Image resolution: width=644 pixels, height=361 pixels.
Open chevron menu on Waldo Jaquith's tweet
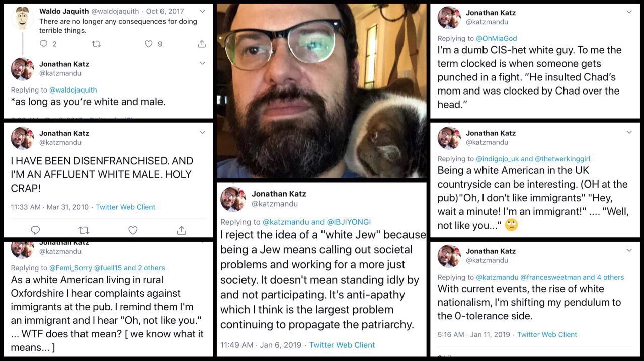click(x=202, y=11)
